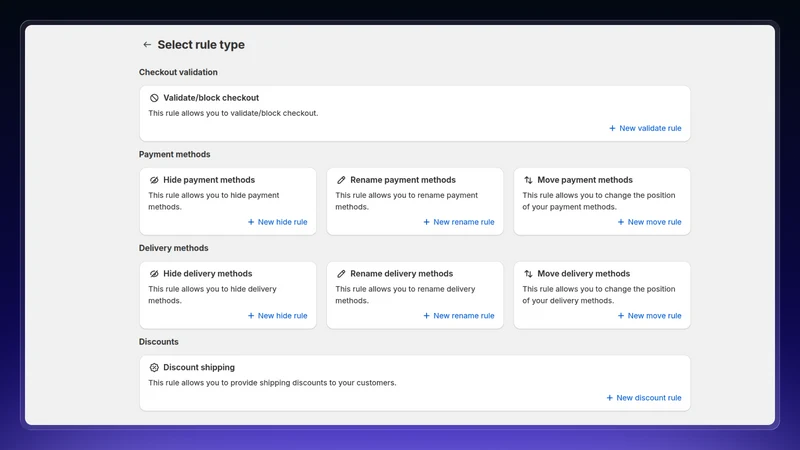Click description 'allows you to hide delivery methods'
The height and width of the screenshot is (450, 800).
(212, 295)
